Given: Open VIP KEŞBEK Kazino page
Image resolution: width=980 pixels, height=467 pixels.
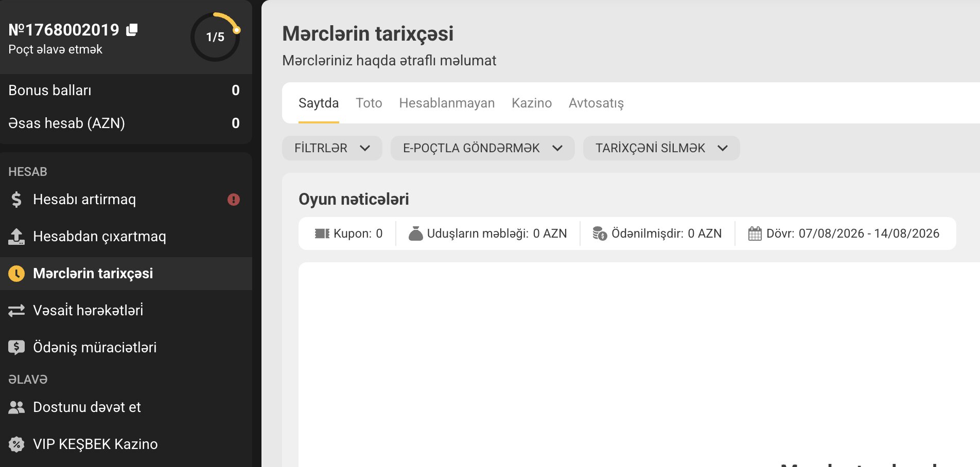Looking at the screenshot, I should point(126,444).
